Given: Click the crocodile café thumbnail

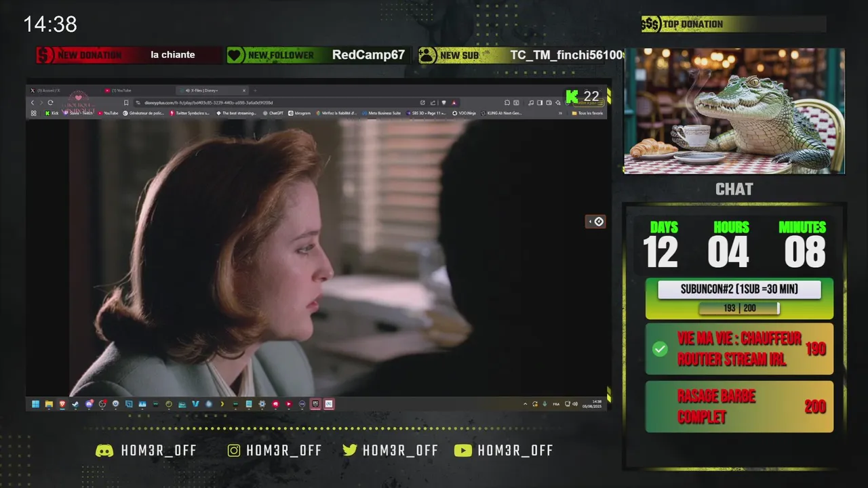Looking at the screenshot, I should [734, 111].
